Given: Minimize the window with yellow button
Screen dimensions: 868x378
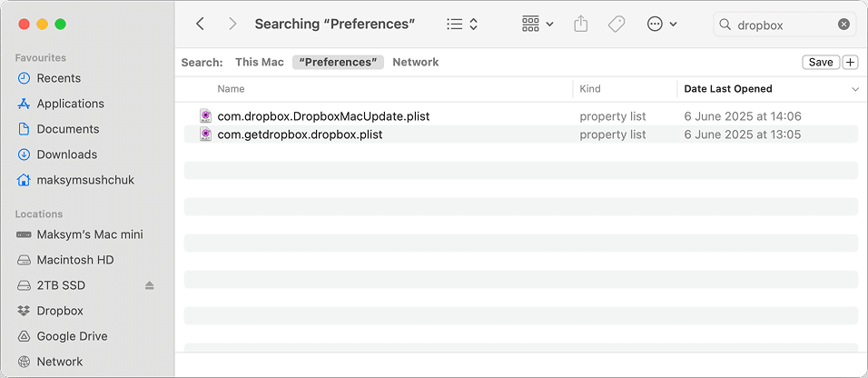Looking at the screenshot, I should (x=42, y=25).
